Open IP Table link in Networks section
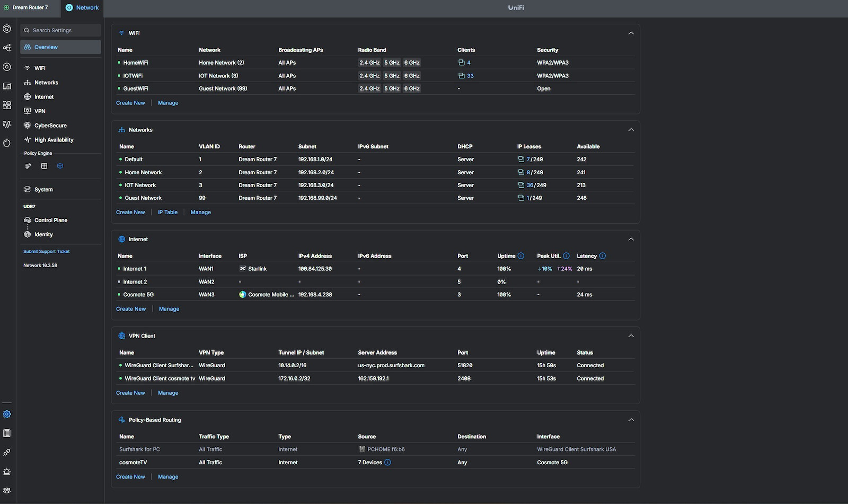Viewport: 848px width, 504px height. coord(167,212)
